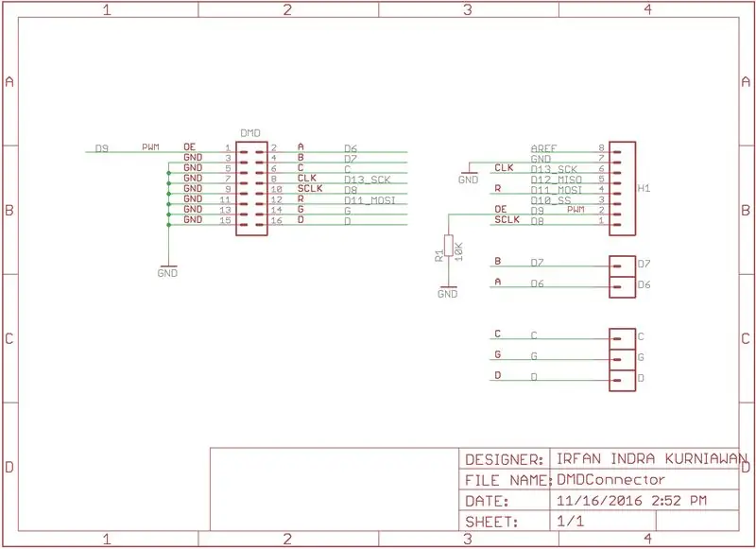Screen dimensions: 756x549
Task: Click column marker 2 on the top frame border
Action: [288, 9]
